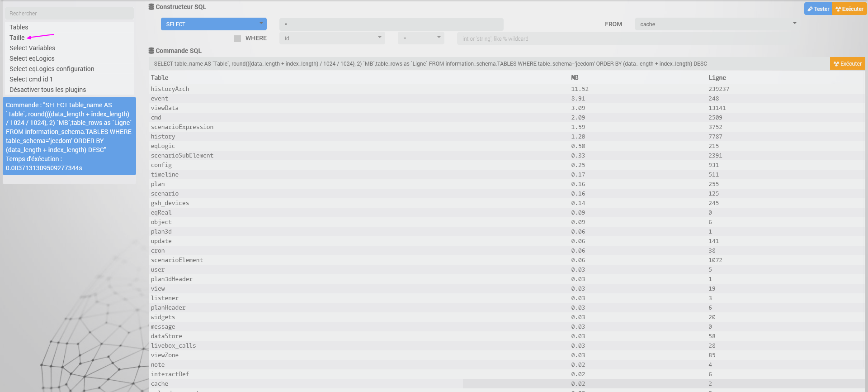Click the cron table name cell
Viewport: 868px width, 392px height.
158,251
